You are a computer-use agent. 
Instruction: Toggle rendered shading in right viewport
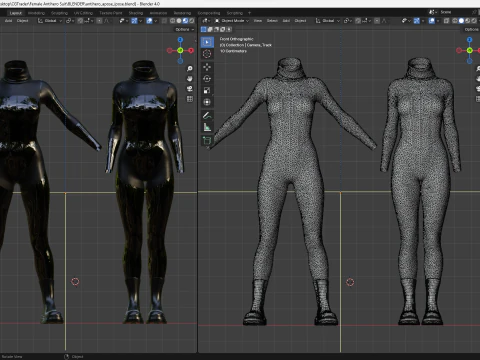pyautogui.click(x=474, y=21)
